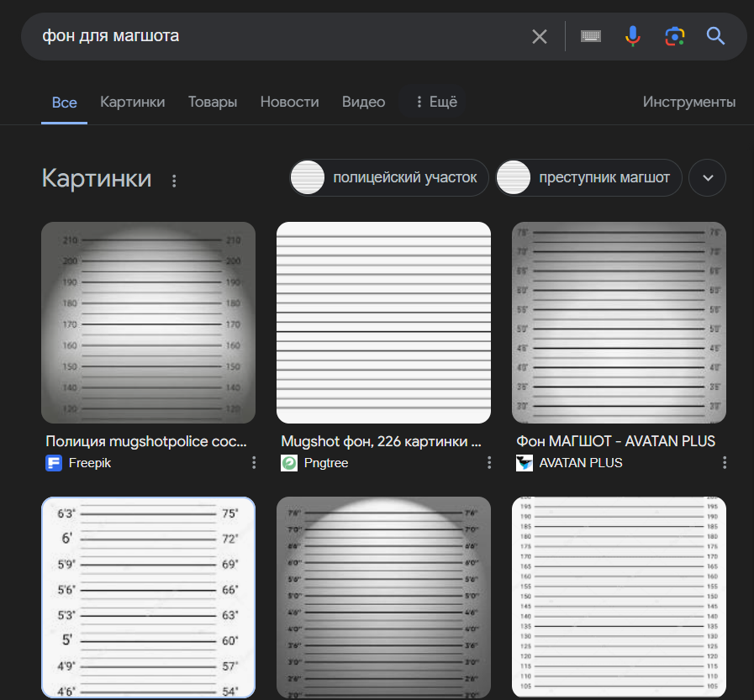Open options menu for AVATAN PLUS result
This screenshot has width=754, height=700.
point(725,462)
